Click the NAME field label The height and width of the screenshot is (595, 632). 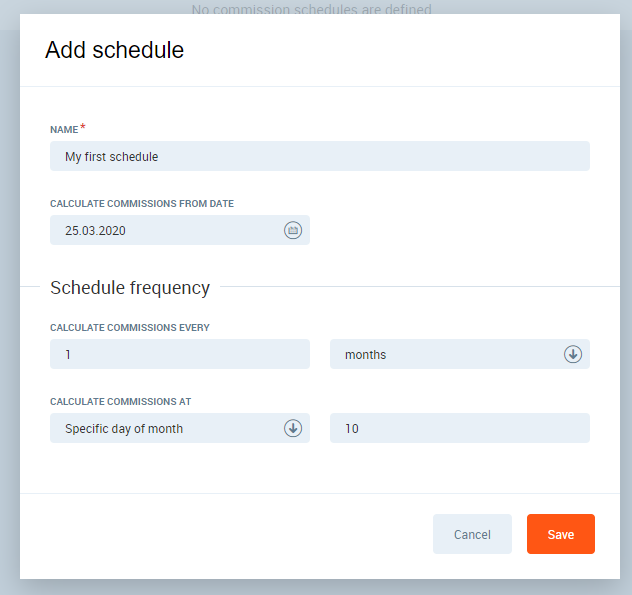(63, 130)
